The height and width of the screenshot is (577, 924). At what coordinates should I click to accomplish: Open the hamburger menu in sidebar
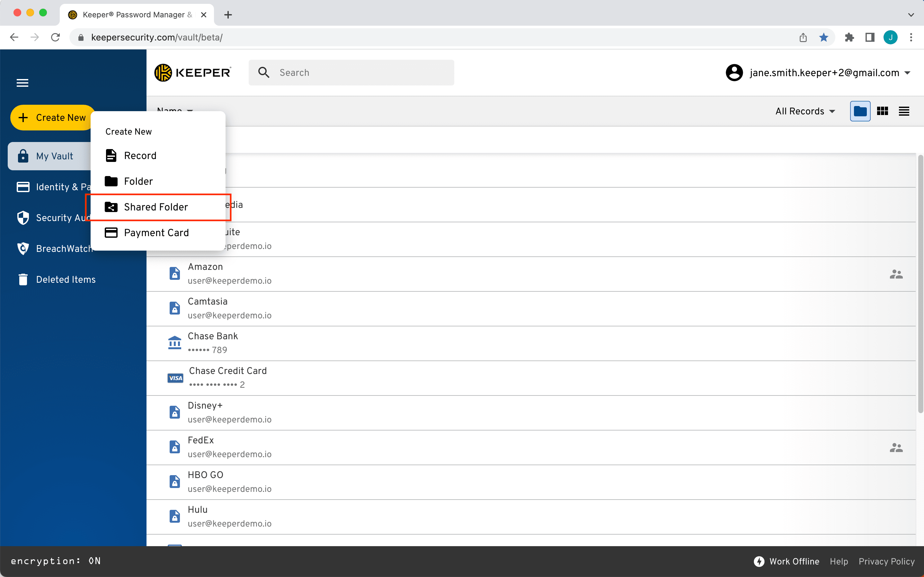pyautogui.click(x=22, y=83)
